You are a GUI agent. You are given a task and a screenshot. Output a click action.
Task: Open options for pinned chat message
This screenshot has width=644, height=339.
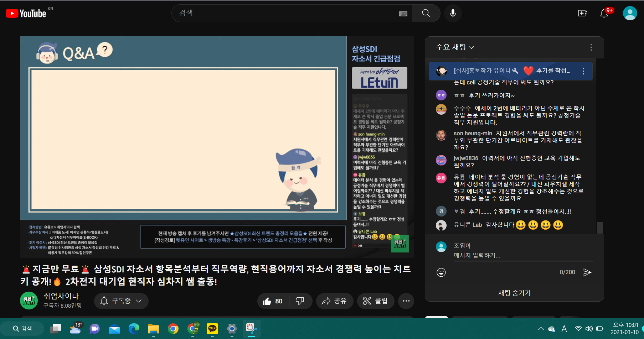583,71
